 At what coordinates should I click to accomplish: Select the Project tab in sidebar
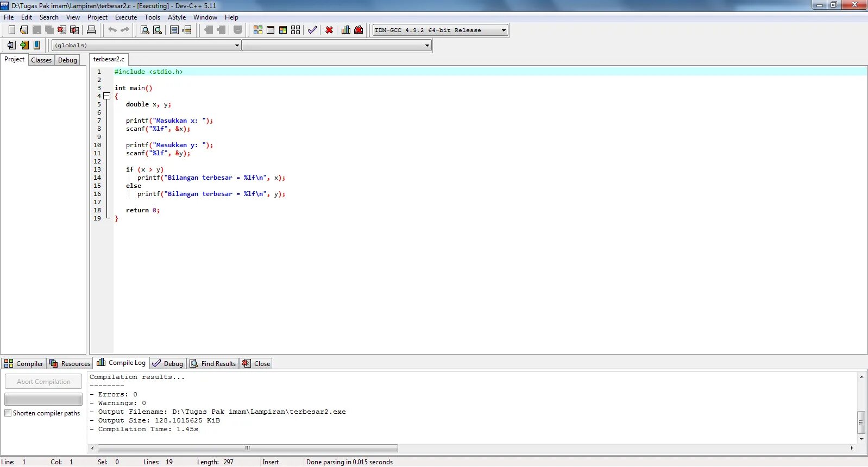(x=14, y=59)
